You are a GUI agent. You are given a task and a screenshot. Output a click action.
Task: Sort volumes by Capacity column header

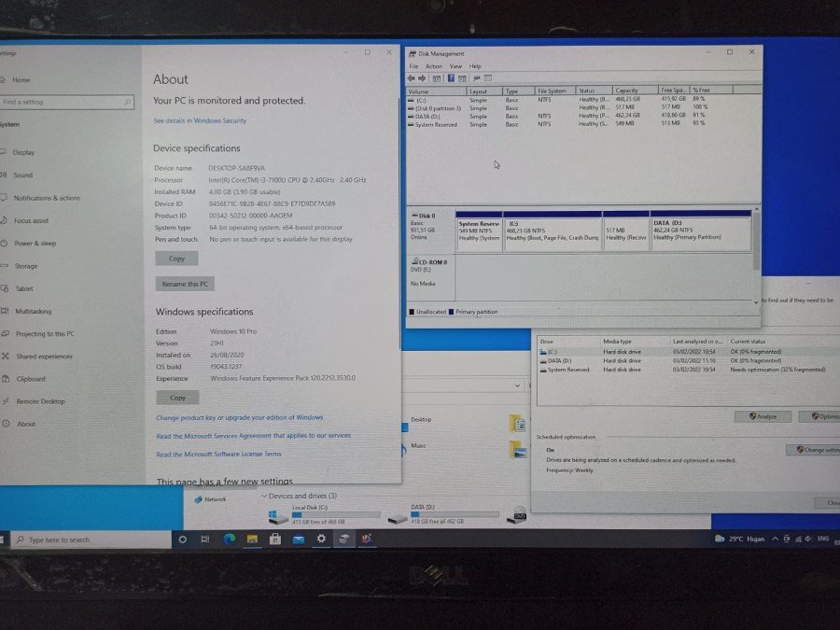(627, 91)
